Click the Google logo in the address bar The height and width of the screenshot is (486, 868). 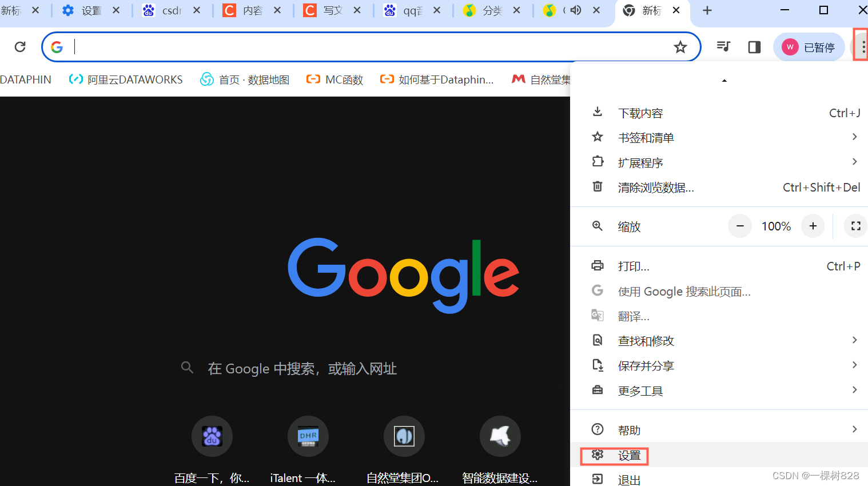57,47
